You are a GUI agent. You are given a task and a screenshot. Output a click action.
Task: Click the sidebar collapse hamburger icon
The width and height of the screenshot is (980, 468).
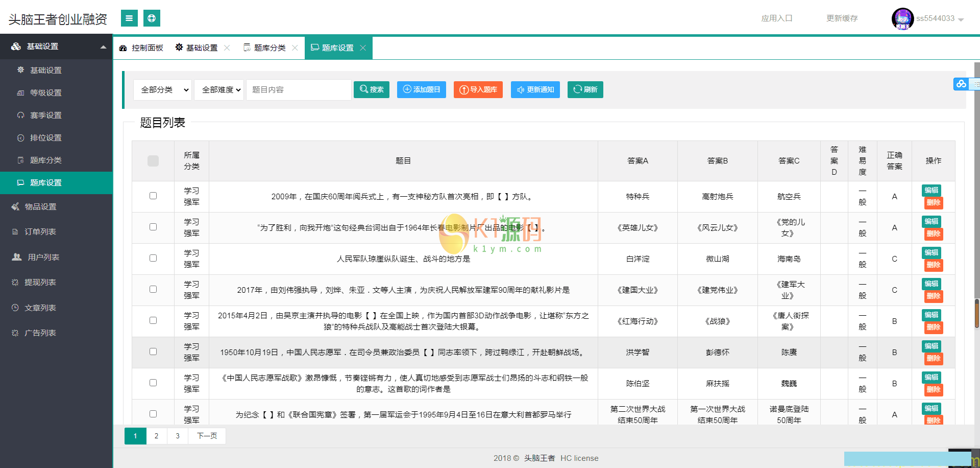pos(129,18)
